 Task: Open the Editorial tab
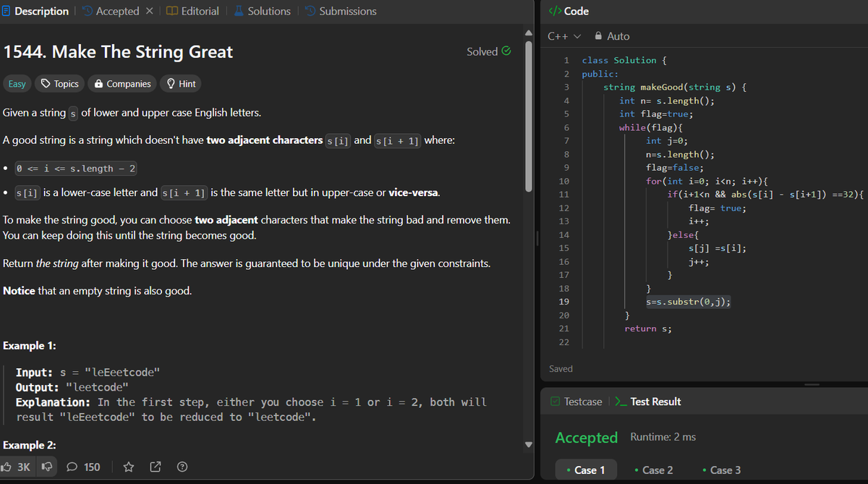192,11
